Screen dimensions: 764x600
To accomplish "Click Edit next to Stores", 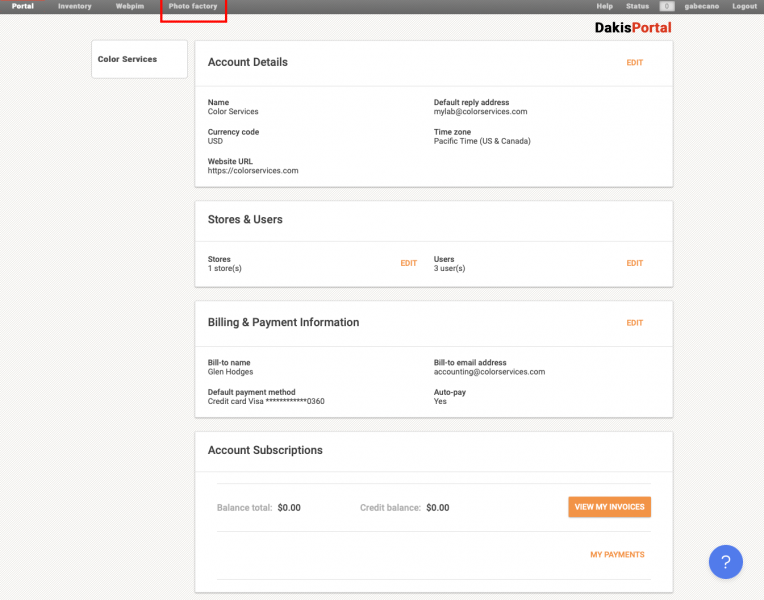I will click(408, 263).
